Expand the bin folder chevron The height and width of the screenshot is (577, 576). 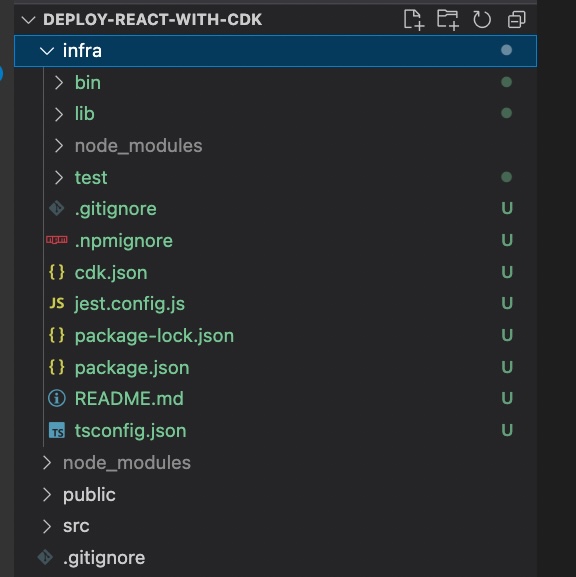pyautogui.click(x=59, y=83)
